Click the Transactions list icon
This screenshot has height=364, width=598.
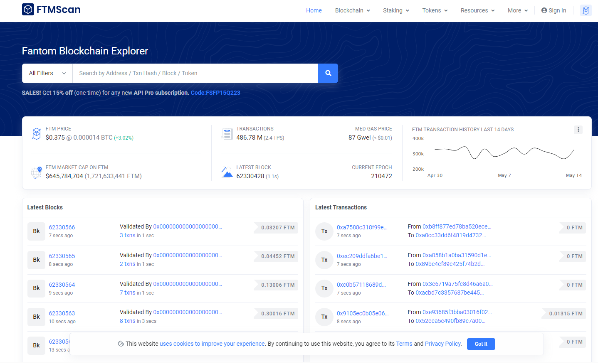[227, 133]
